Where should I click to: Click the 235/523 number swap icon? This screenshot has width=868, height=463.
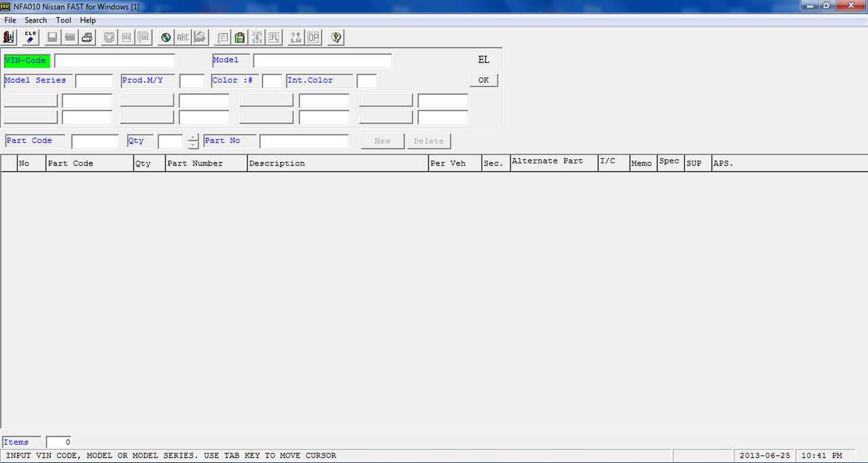tap(257, 37)
